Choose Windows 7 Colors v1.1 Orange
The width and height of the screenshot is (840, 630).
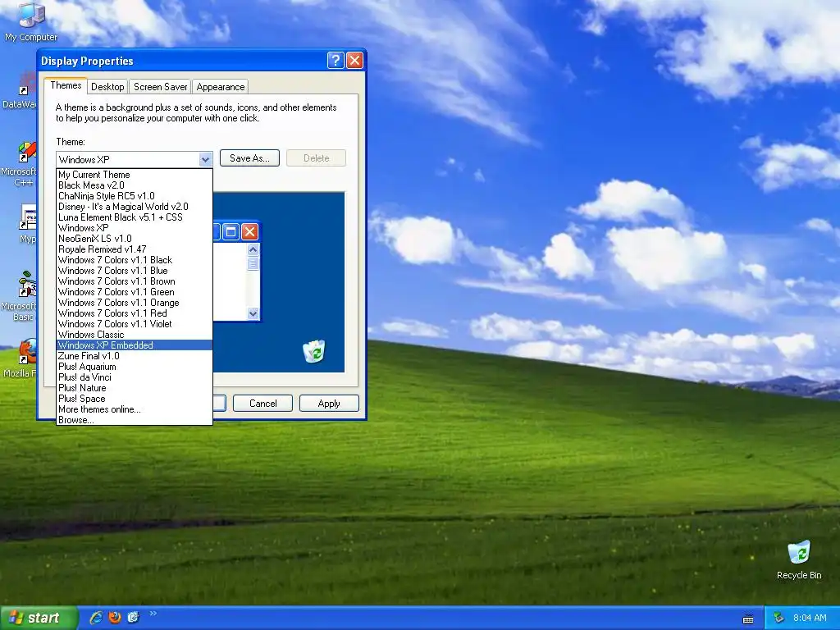click(x=135, y=303)
